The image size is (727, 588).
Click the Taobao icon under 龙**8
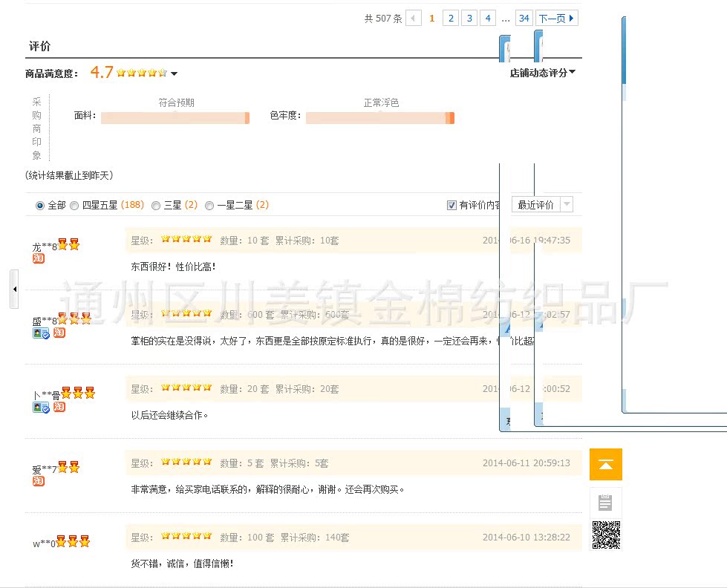pos(39,258)
